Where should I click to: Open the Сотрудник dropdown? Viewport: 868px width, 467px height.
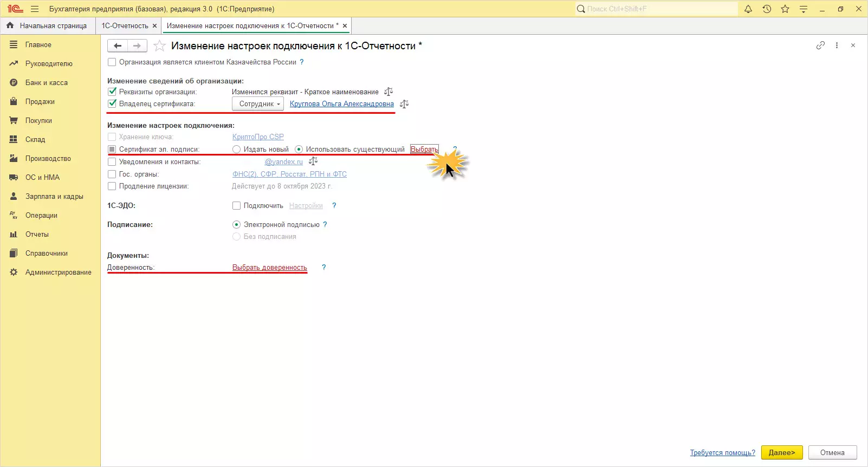click(258, 103)
